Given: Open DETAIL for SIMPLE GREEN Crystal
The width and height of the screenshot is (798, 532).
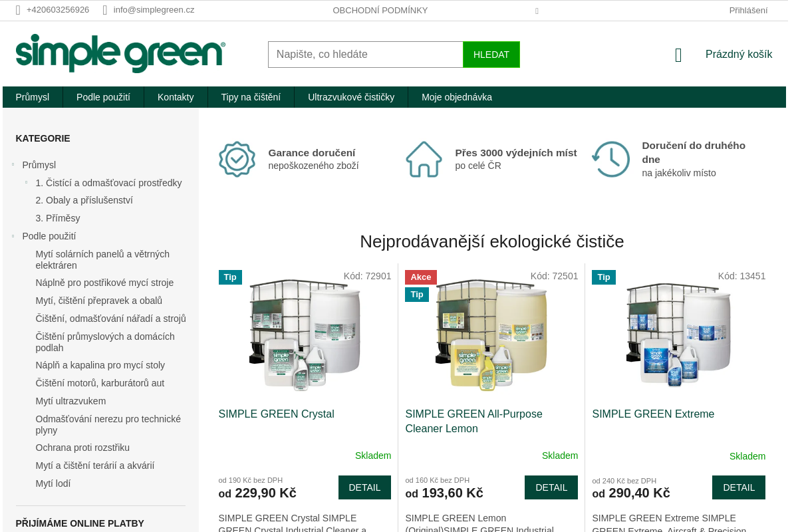Looking at the screenshot, I should tap(364, 487).
